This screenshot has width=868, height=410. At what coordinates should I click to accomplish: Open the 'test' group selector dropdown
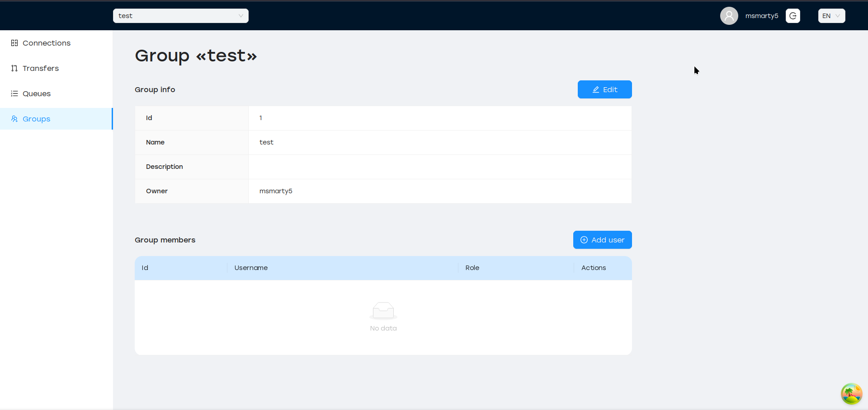180,16
